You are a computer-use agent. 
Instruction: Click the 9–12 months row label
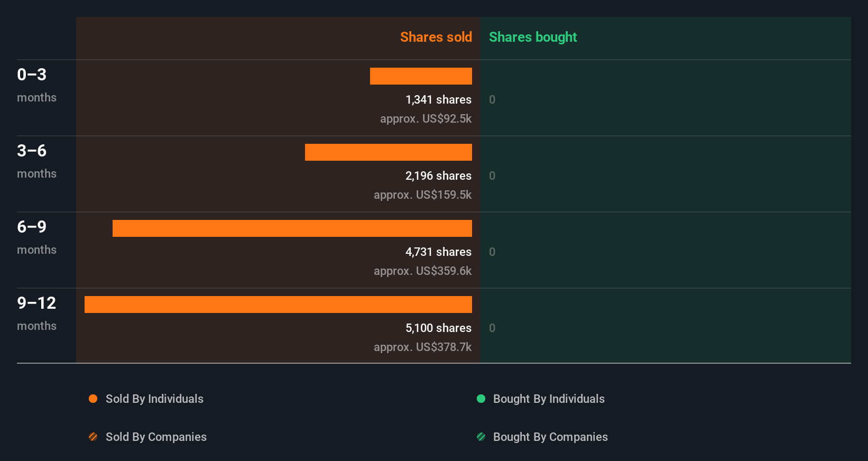[36, 314]
